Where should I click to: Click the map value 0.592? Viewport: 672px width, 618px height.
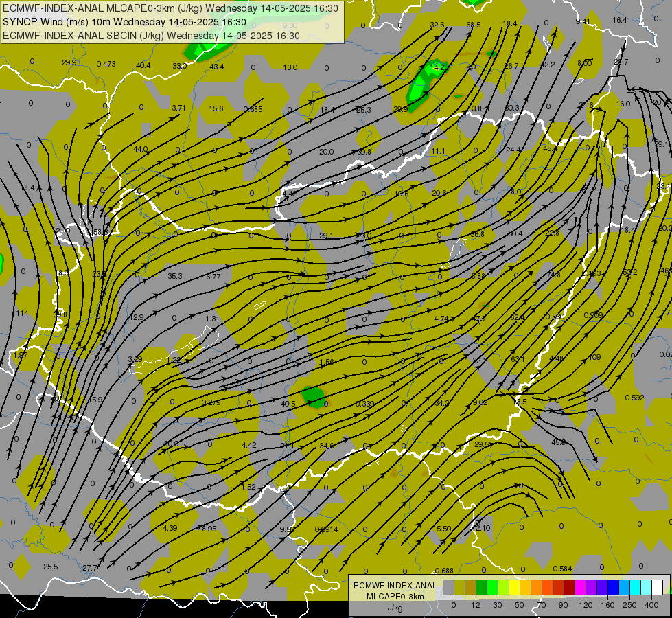click(634, 398)
